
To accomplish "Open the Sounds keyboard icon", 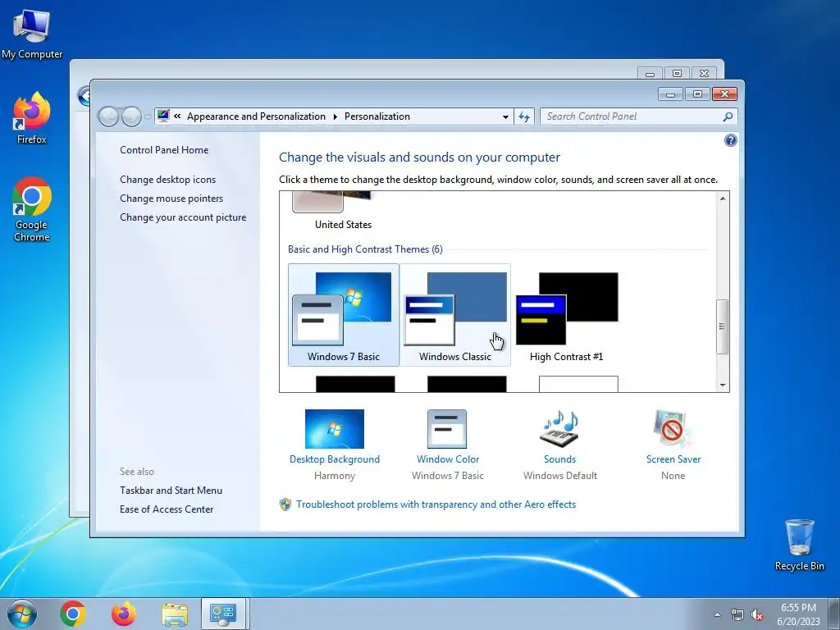I will [x=559, y=428].
